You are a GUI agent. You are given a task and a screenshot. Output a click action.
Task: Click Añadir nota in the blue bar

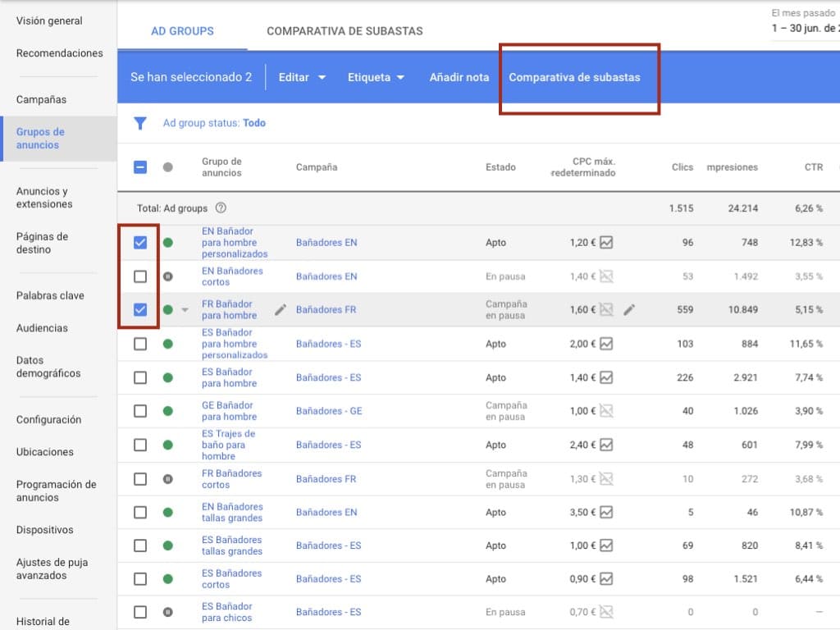pyautogui.click(x=459, y=77)
